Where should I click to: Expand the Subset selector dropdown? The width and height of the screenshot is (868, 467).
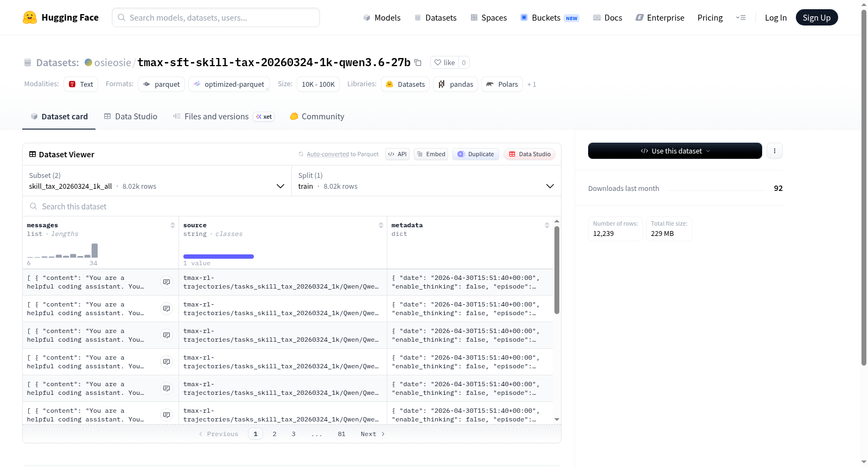tap(157, 181)
